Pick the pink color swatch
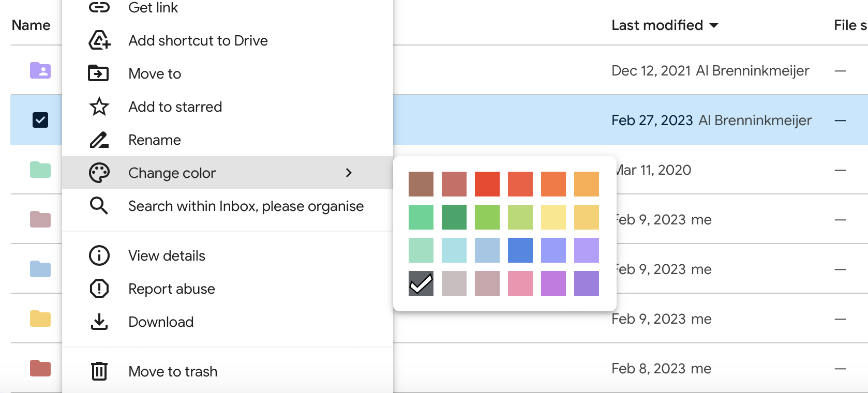The height and width of the screenshot is (393, 868). point(520,283)
